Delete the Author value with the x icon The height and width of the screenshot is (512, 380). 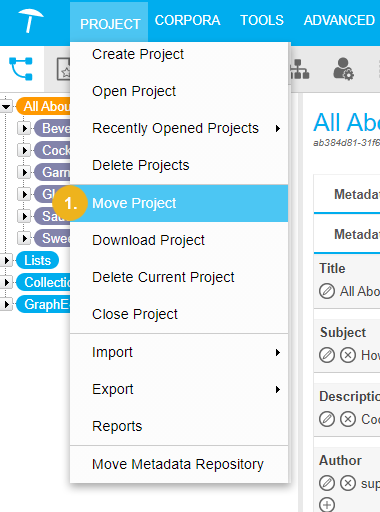(348, 483)
